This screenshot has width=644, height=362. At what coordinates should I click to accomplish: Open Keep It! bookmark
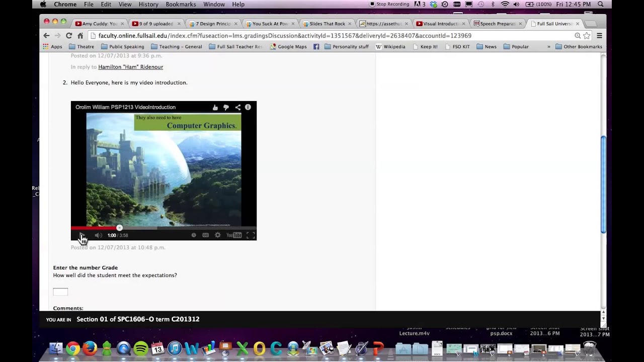[x=425, y=47]
